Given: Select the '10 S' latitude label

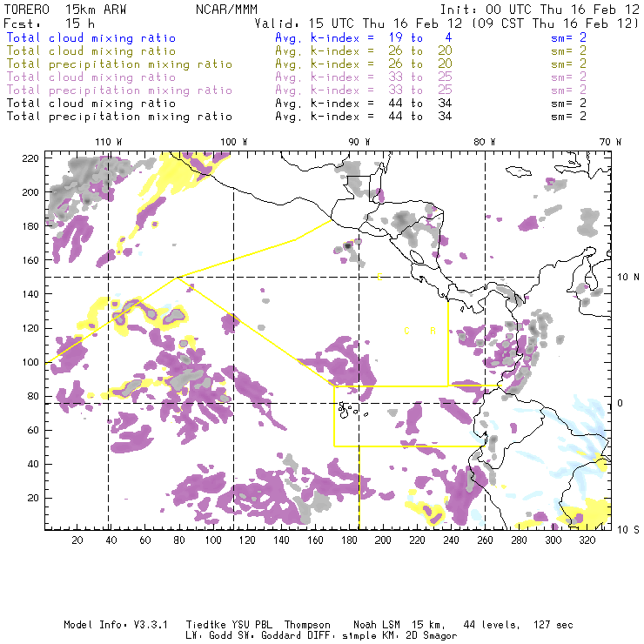Looking at the screenshot, I should click(x=628, y=530).
